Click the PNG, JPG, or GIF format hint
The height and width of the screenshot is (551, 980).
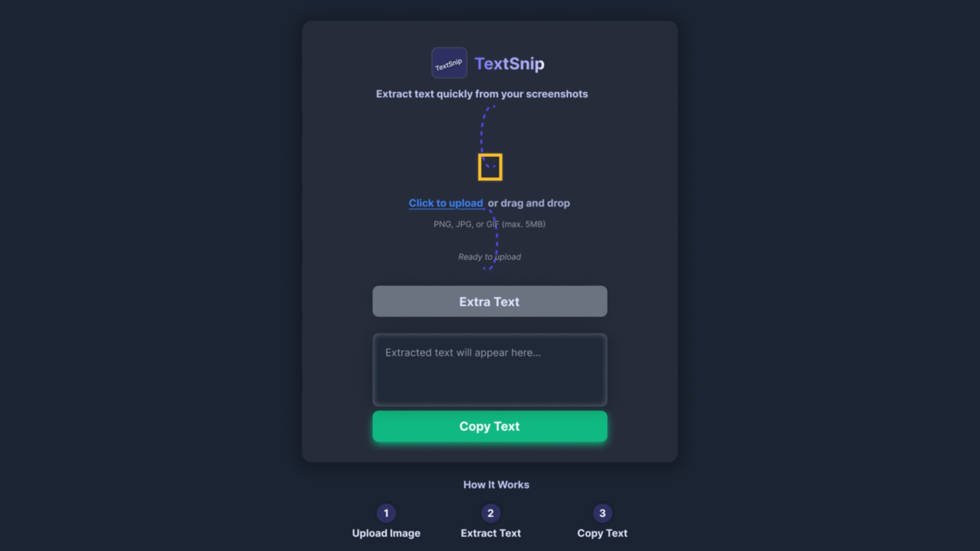point(489,224)
